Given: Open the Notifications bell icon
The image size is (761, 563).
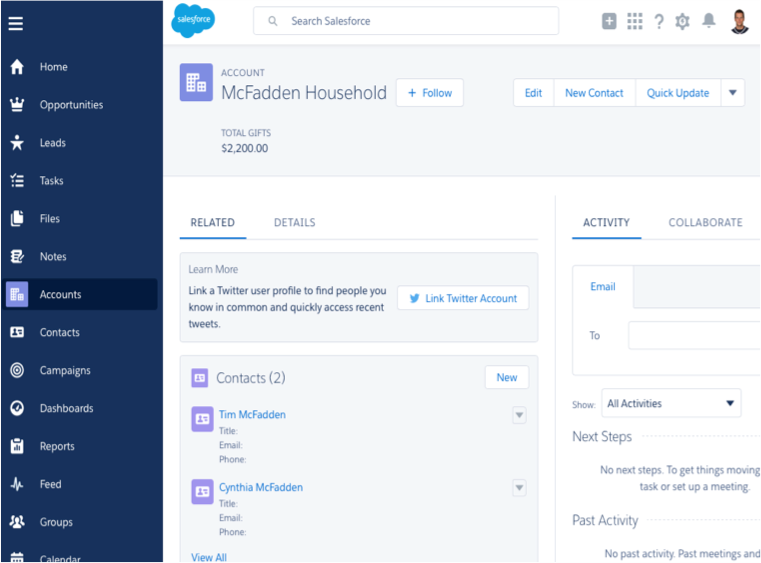Looking at the screenshot, I should click(709, 20).
